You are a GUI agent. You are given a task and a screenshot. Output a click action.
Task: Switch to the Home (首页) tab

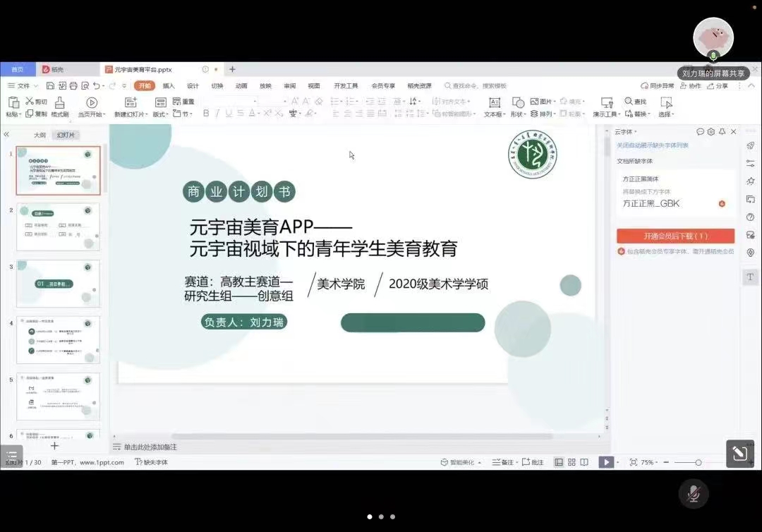18,69
